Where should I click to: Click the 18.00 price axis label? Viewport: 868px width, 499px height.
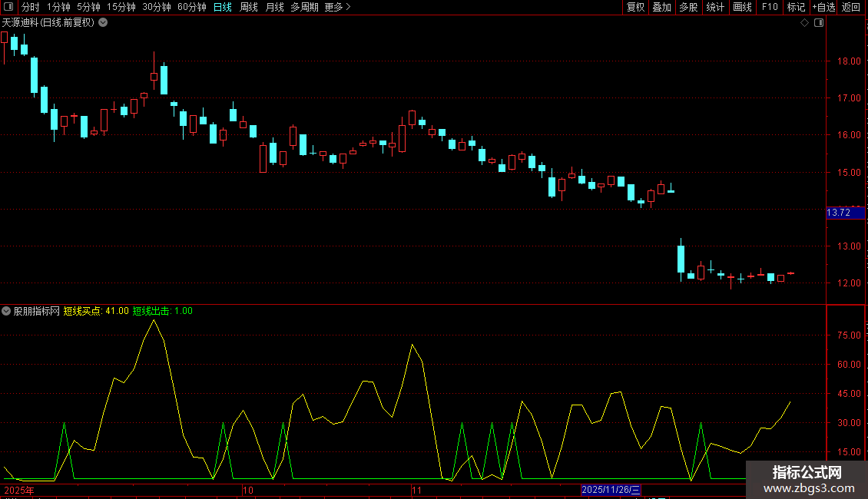[x=849, y=61]
